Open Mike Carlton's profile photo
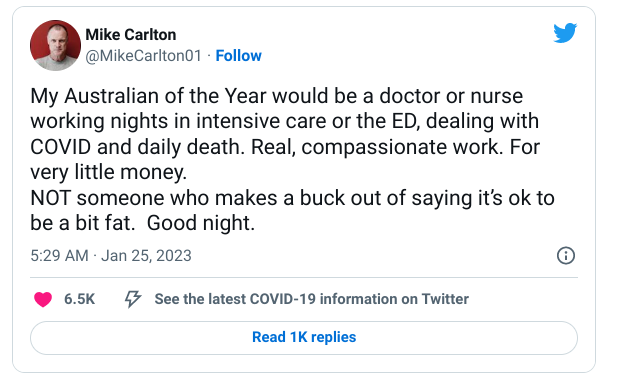Screen dimensions: 623x381 tap(55, 45)
